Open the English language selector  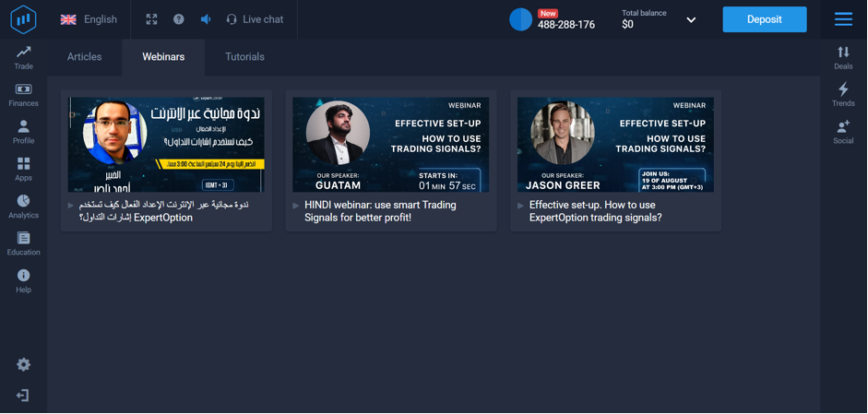[89, 19]
